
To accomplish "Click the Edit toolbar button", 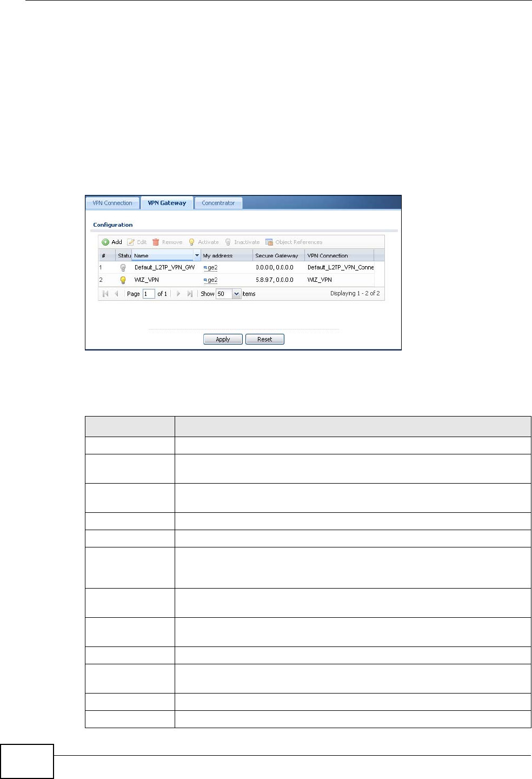I will (x=137, y=242).
